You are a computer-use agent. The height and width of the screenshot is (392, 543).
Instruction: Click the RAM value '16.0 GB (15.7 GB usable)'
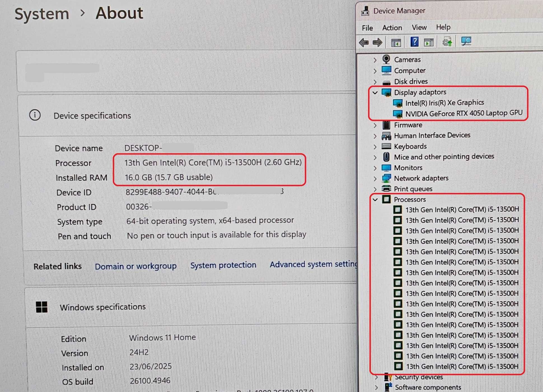point(169,177)
